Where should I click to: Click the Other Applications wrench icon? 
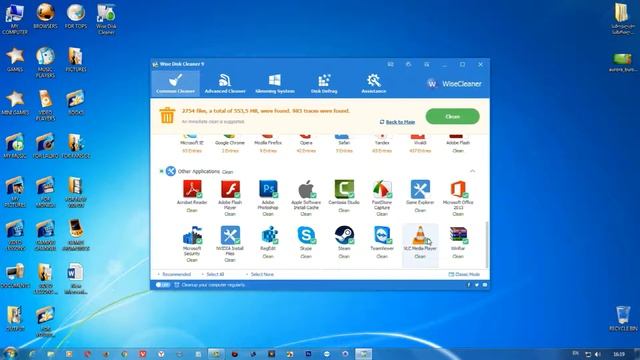pyautogui.click(x=171, y=171)
